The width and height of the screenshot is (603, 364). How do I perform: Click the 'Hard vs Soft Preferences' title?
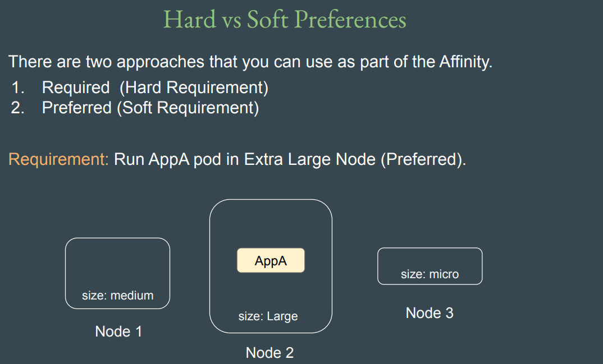coord(285,20)
